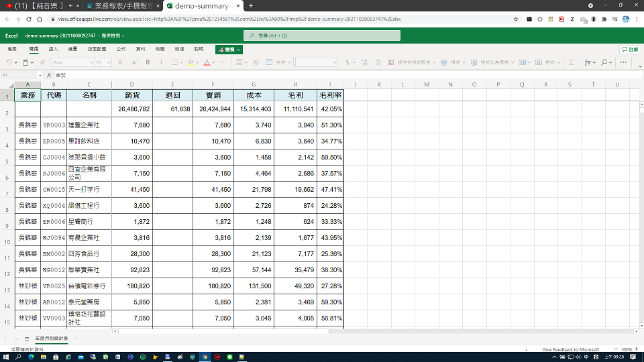This screenshot has height=362, width=644.
Task: Click the search box 搜尋 (Alt + Q)
Action: 322,36
